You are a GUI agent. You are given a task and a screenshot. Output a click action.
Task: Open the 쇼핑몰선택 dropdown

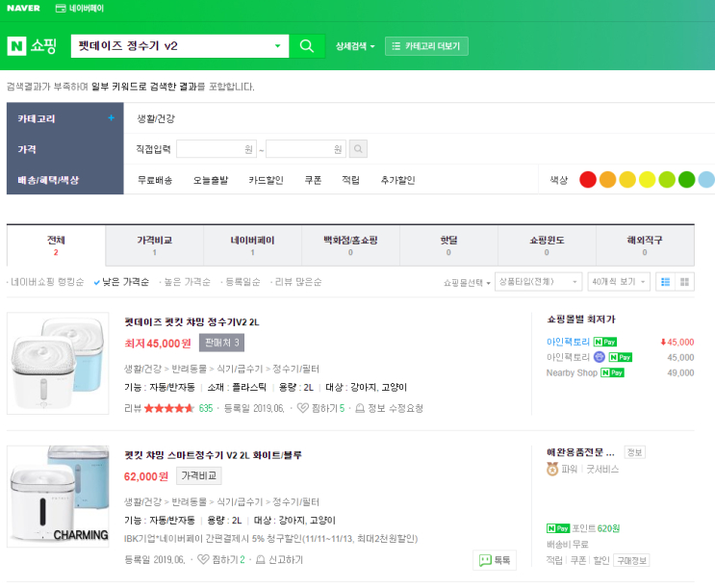pyautogui.click(x=467, y=283)
